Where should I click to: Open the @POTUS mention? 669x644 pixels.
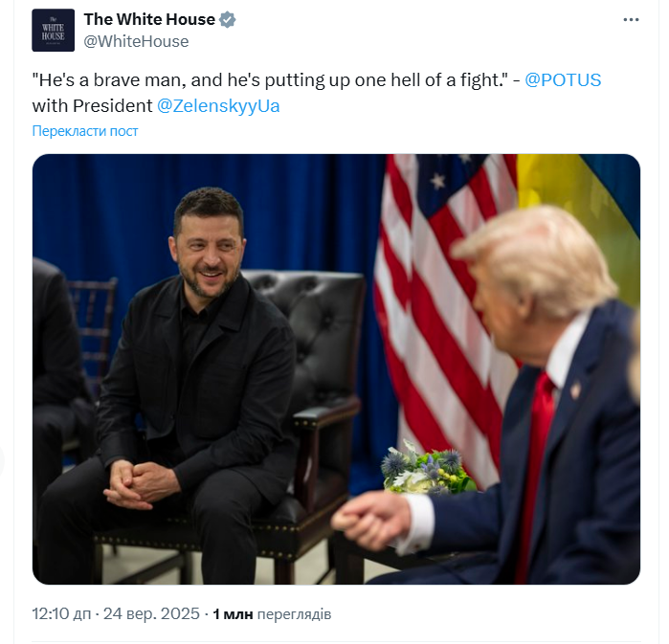[x=563, y=80]
